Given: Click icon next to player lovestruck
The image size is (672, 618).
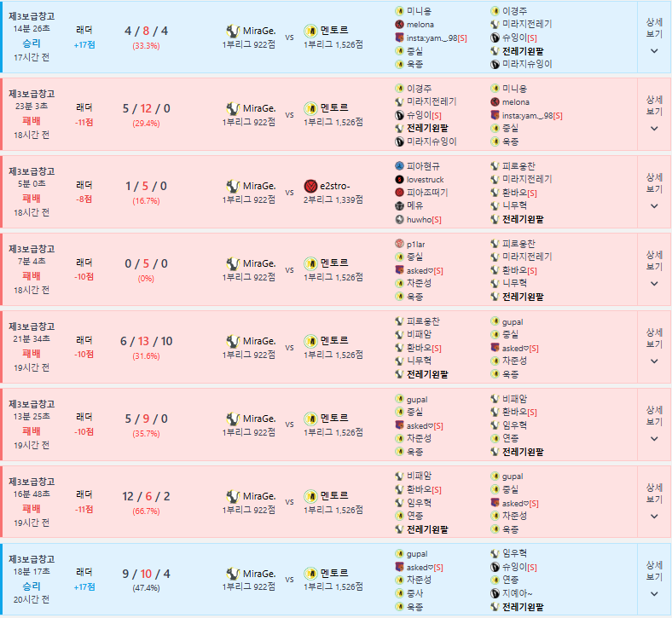Looking at the screenshot, I should click(x=399, y=179).
